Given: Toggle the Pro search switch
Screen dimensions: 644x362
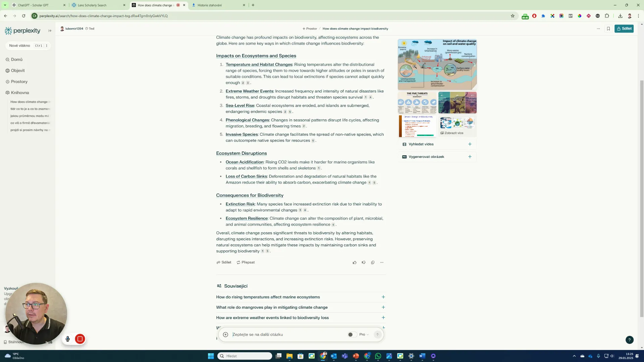Looking at the screenshot, I should click(x=352, y=335).
